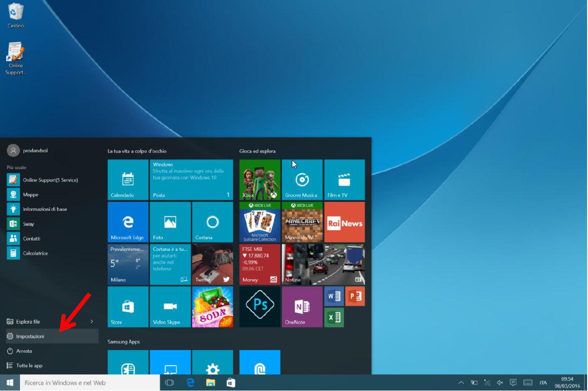Open the OneNote tile

[302, 306]
